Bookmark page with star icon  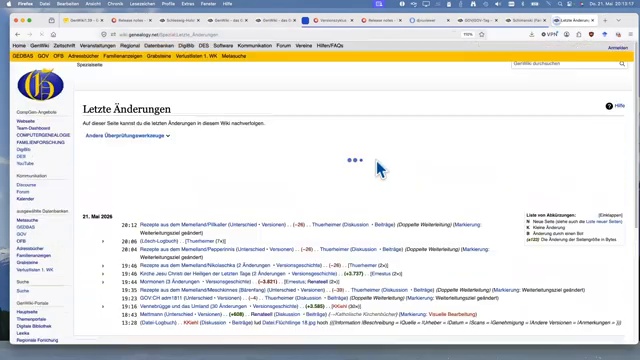click(x=482, y=35)
